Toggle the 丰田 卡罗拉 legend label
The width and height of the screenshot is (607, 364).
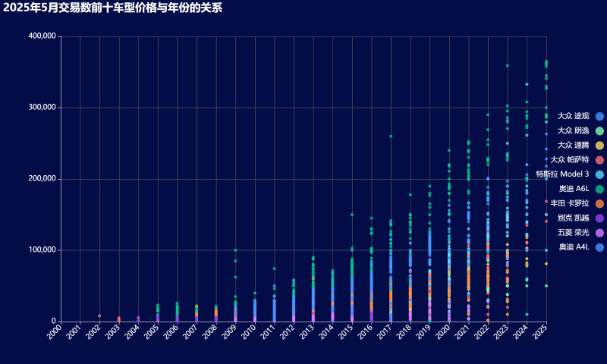[570, 203]
